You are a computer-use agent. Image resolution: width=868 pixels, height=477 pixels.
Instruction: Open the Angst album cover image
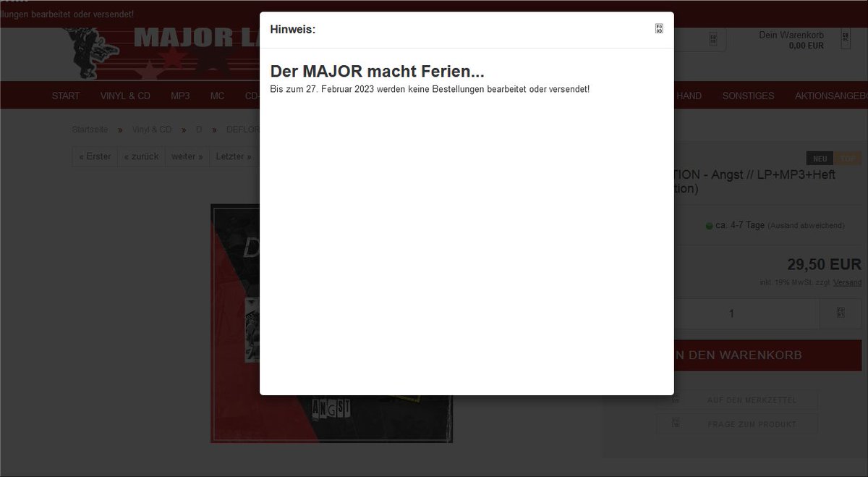pyautogui.click(x=332, y=324)
